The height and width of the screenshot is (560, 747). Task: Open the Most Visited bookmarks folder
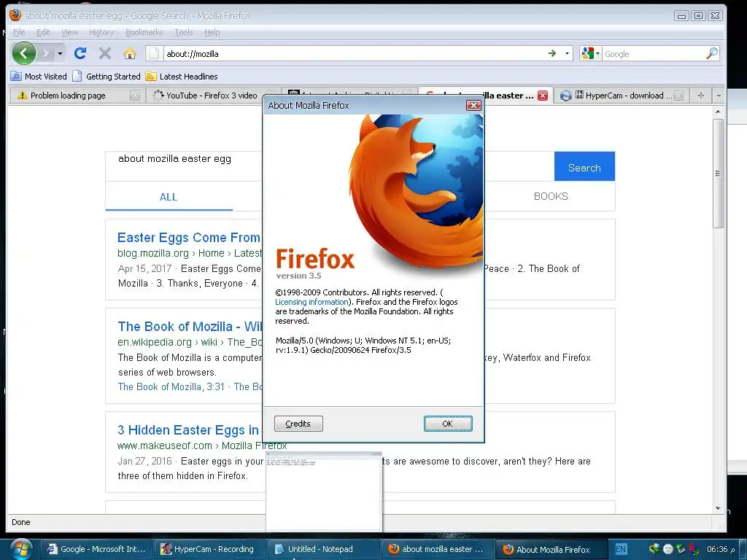39,76
